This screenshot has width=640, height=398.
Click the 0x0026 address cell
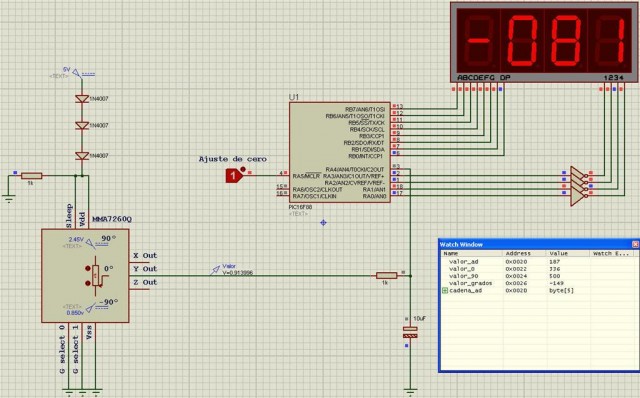(516, 283)
